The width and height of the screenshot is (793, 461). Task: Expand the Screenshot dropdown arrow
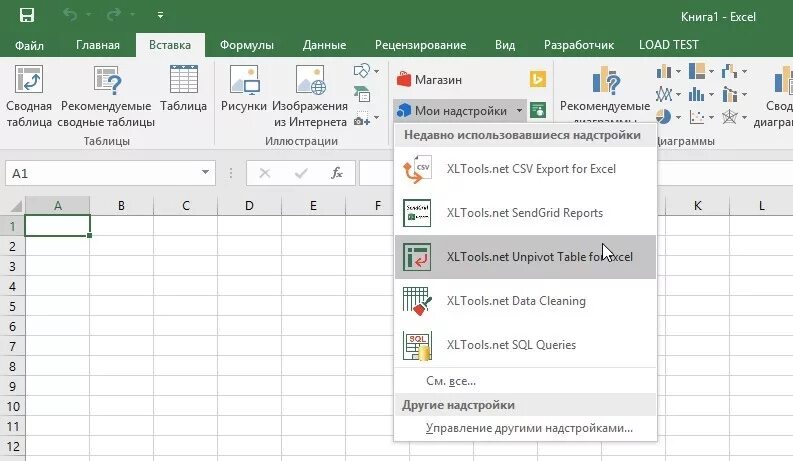click(x=377, y=118)
